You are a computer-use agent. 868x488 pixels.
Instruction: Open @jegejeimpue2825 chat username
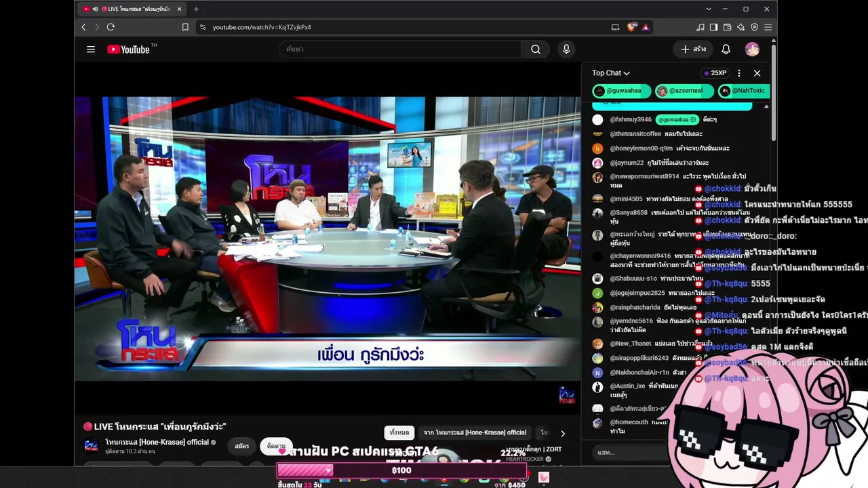pyautogui.click(x=637, y=293)
